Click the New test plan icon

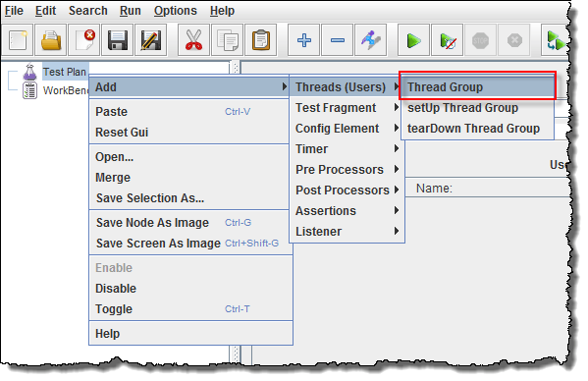click(x=18, y=40)
